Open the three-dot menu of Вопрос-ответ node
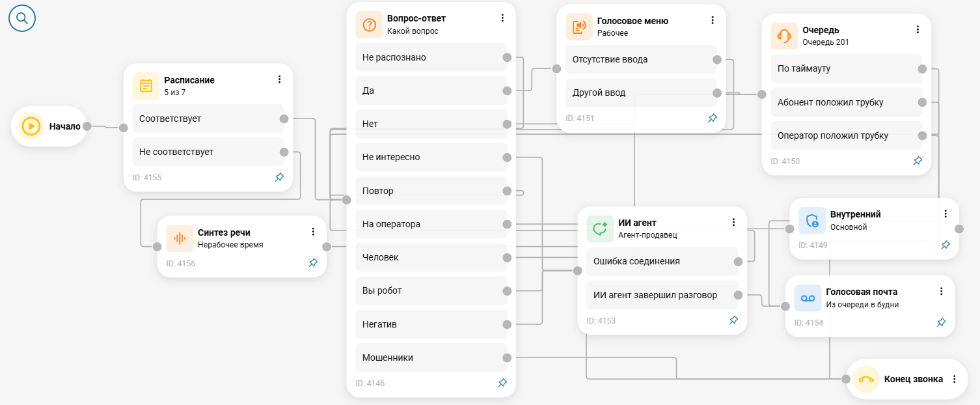 [x=502, y=18]
